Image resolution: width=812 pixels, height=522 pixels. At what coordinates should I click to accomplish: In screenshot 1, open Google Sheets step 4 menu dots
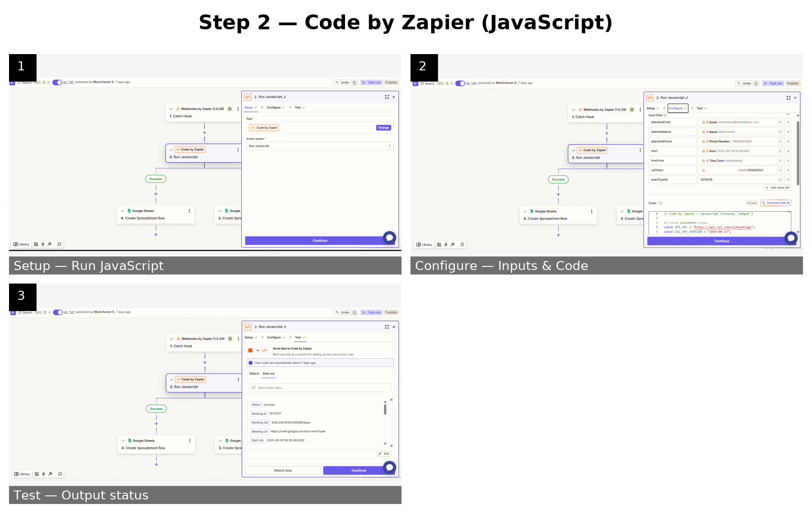[x=189, y=211]
